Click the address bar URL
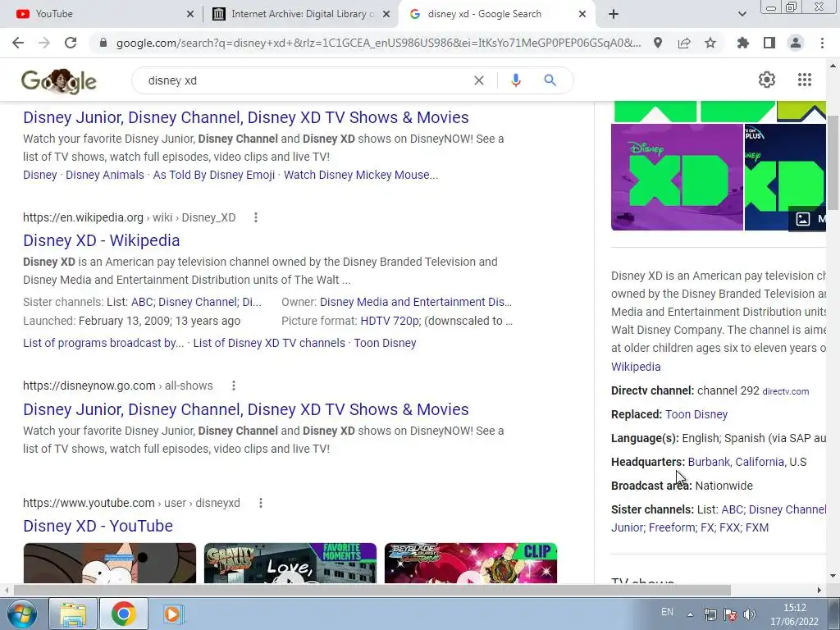Viewport: 840px width, 630px height. (x=378, y=43)
